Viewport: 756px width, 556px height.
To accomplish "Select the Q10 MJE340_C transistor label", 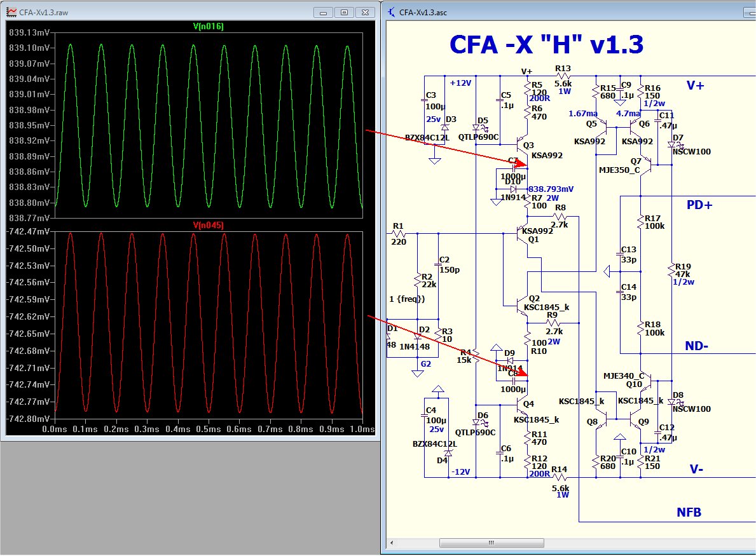I will pyautogui.click(x=624, y=379).
